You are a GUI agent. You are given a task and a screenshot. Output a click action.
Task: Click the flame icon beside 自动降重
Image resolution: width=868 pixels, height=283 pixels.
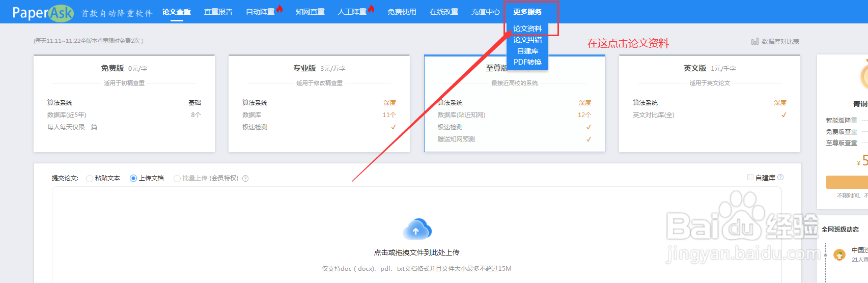(x=279, y=8)
